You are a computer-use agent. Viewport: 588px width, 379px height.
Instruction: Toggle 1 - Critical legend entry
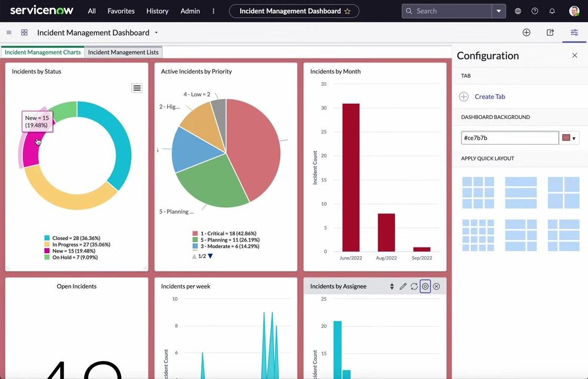tap(224, 233)
